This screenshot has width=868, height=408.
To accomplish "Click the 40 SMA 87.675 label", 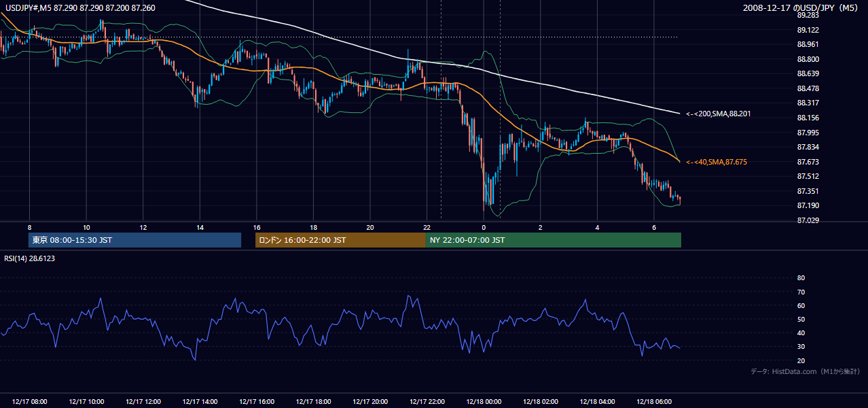I will (x=716, y=162).
